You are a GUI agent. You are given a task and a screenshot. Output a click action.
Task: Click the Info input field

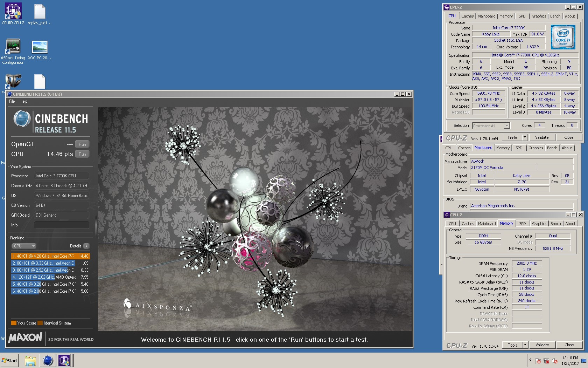coord(61,225)
